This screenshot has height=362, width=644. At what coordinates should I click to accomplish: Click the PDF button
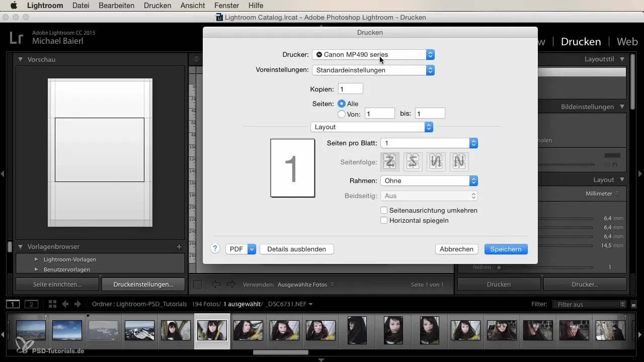coord(236,249)
